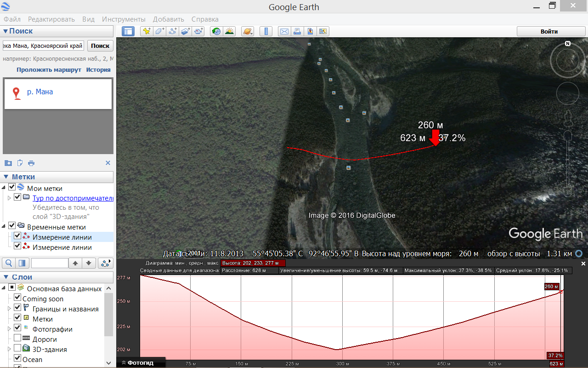Toggle the sunlight across landscape icon

pyautogui.click(x=229, y=31)
